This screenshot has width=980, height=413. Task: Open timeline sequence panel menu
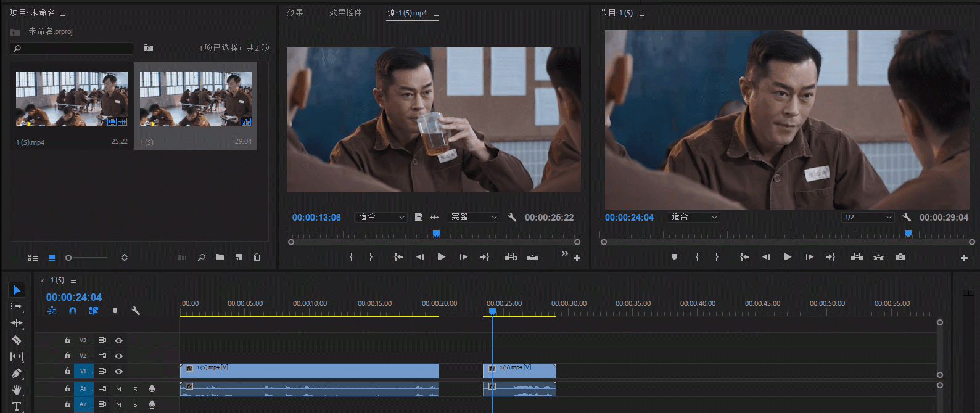[73, 280]
